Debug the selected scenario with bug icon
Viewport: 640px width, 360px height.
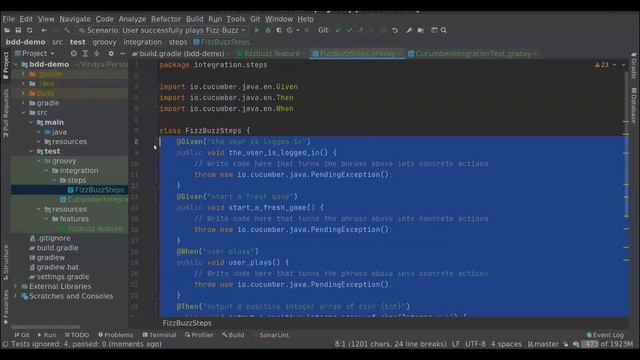coord(268,30)
